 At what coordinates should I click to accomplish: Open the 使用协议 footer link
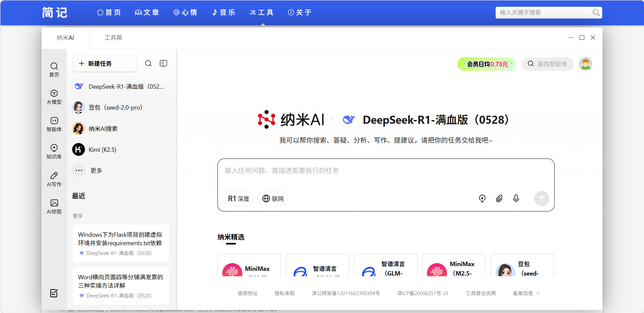[247, 293]
